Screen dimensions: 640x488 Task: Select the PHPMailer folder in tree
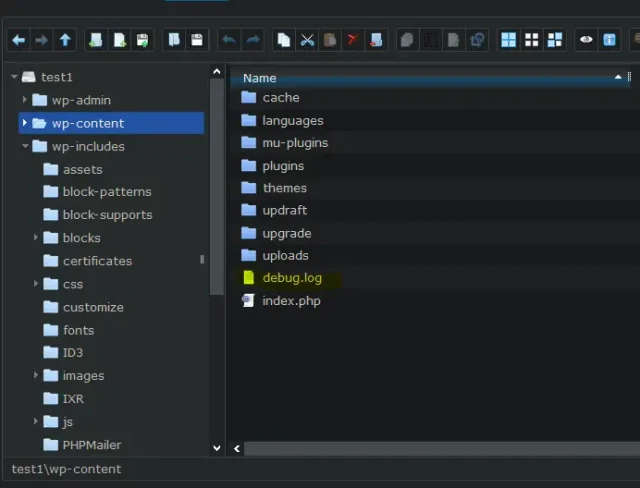(92, 445)
